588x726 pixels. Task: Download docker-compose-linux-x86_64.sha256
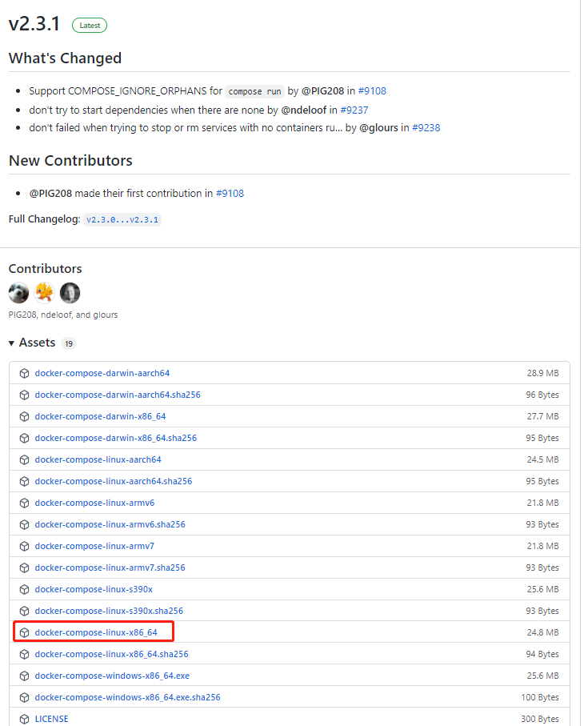pos(111,654)
